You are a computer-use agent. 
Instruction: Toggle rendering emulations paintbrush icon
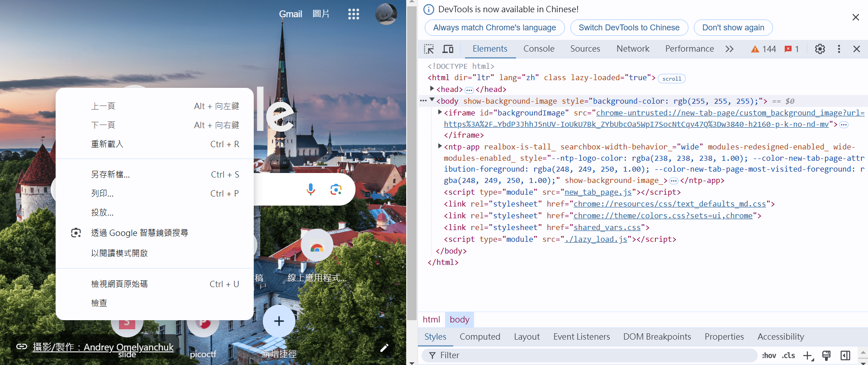(x=826, y=355)
